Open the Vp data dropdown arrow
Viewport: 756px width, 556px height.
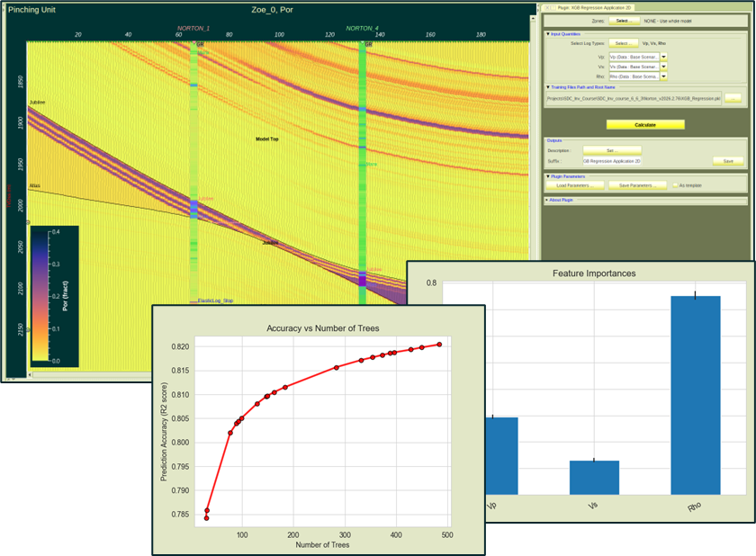coord(663,56)
